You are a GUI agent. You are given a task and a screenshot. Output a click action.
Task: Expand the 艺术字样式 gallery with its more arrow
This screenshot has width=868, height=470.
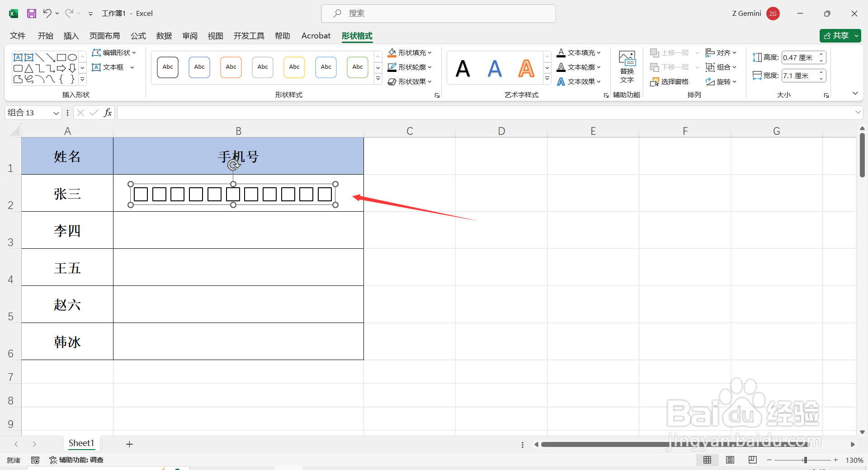pyautogui.click(x=547, y=78)
